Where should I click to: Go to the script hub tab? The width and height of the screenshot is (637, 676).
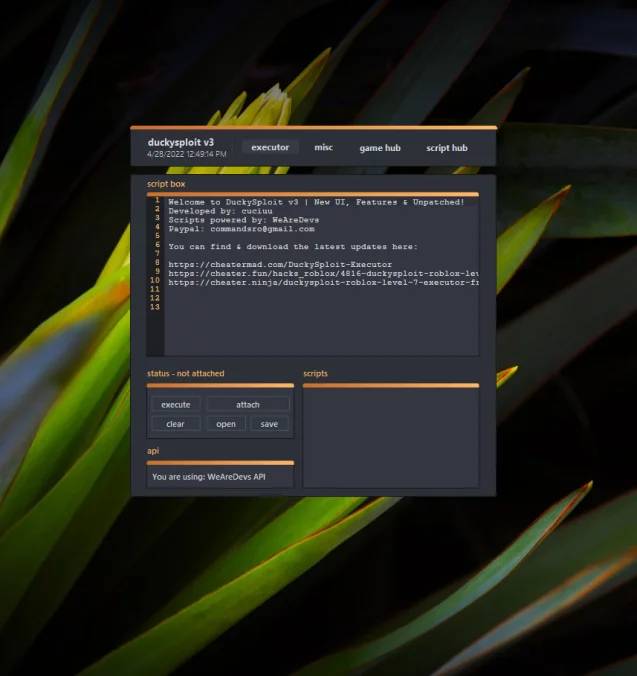pos(447,148)
